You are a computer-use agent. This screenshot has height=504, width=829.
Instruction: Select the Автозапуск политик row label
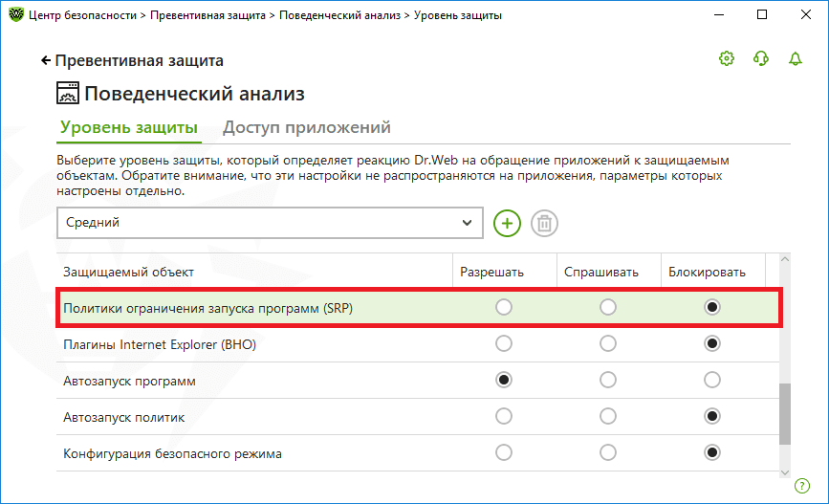point(123,417)
